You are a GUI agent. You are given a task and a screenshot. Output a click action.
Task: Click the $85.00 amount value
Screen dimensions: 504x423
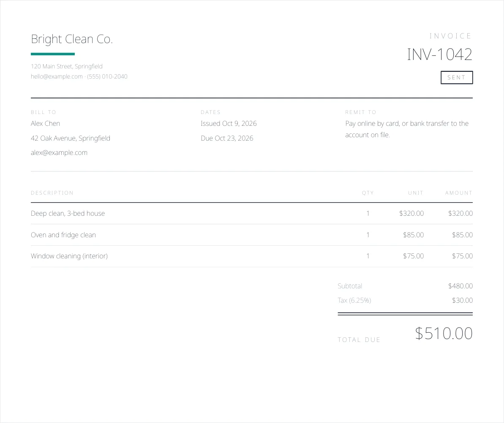tap(462, 235)
